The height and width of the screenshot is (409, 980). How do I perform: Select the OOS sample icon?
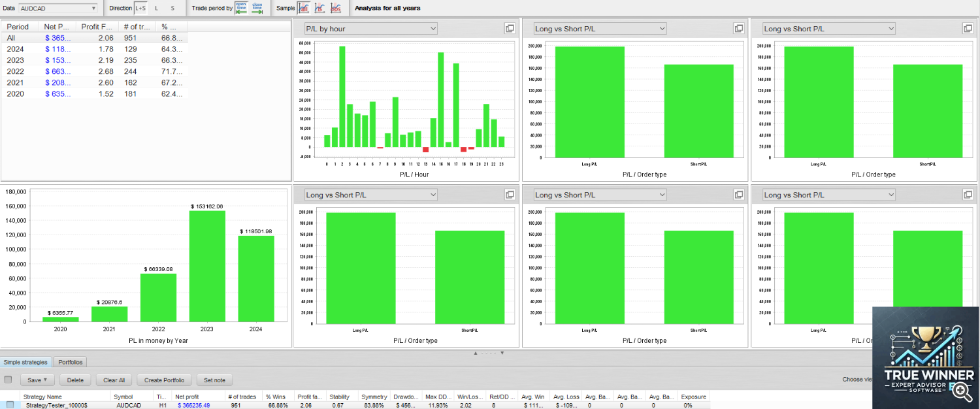tap(335, 8)
